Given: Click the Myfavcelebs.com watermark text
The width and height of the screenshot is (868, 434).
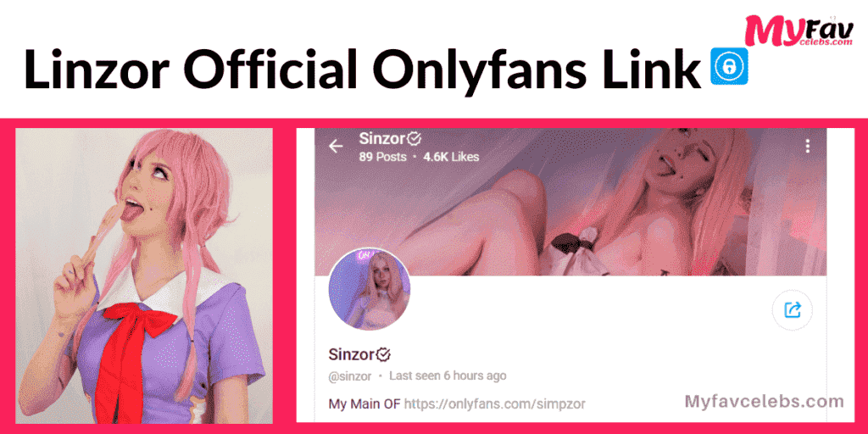Looking at the screenshot, I should pyautogui.click(x=765, y=401).
